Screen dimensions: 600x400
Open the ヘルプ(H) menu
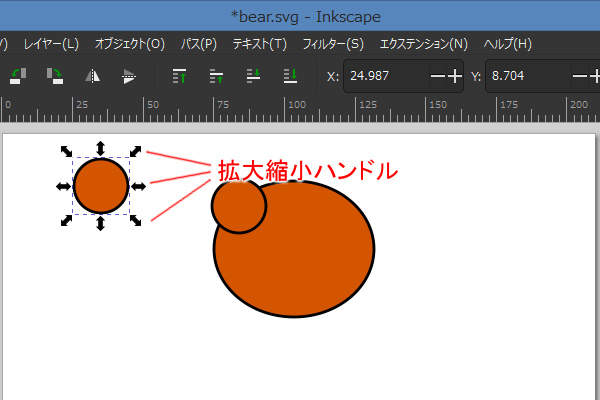pyautogui.click(x=507, y=44)
